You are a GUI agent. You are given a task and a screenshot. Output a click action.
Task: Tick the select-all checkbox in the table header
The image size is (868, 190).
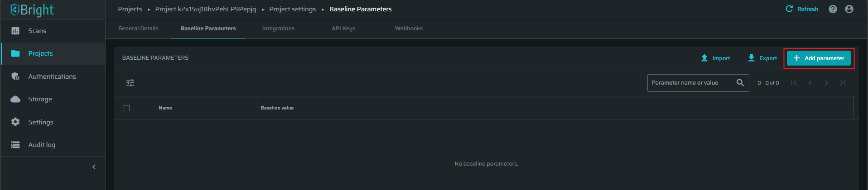(x=127, y=108)
